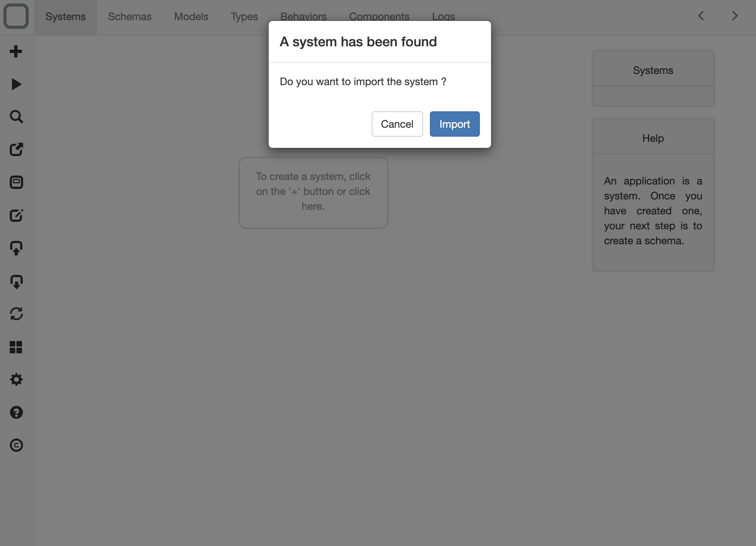This screenshot has width=756, height=546.
Task: Switch to the Behaviors tab
Action: (304, 17)
